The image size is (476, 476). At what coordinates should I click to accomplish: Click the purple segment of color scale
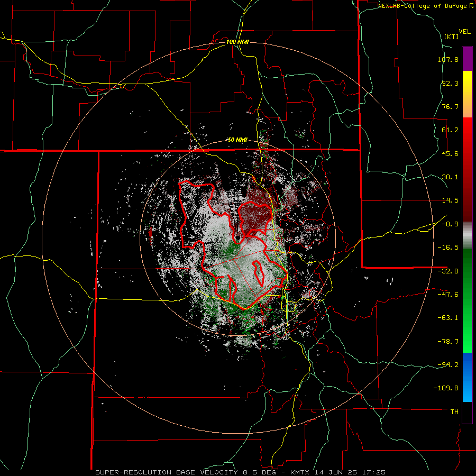[x=467, y=59]
